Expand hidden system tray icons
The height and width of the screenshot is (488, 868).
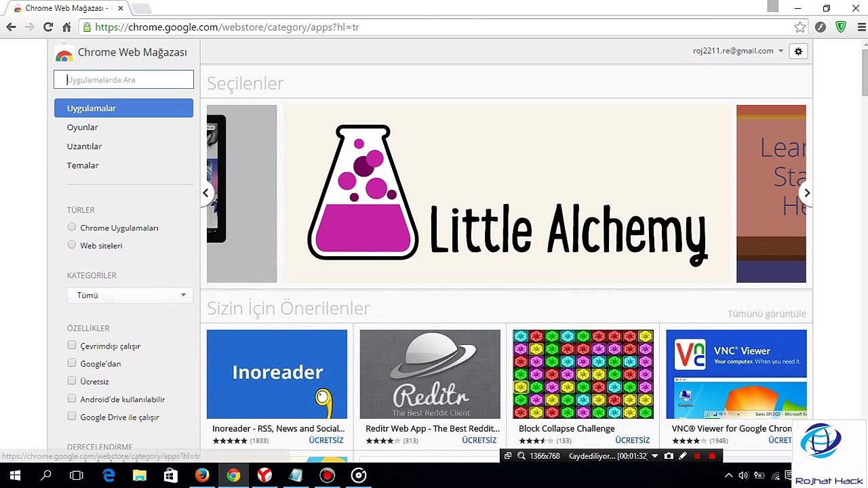pyautogui.click(x=728, y=476)
